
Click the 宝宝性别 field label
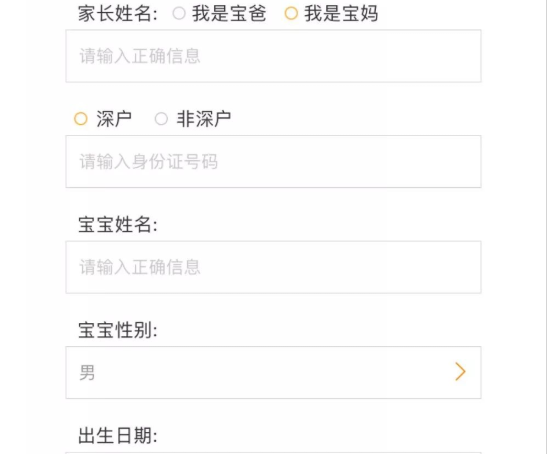pyautogui.click(x=118, y=330)
